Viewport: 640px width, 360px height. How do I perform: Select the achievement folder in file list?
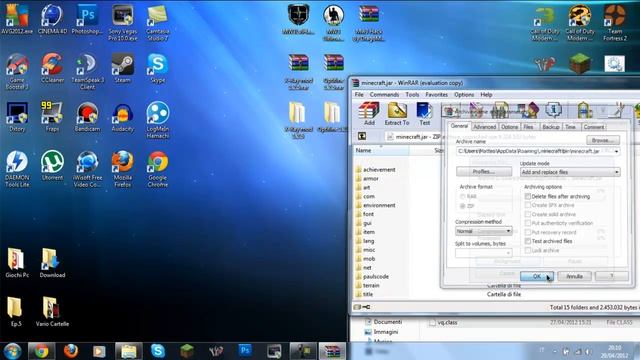pyautogui.click(x=375, y=169)
